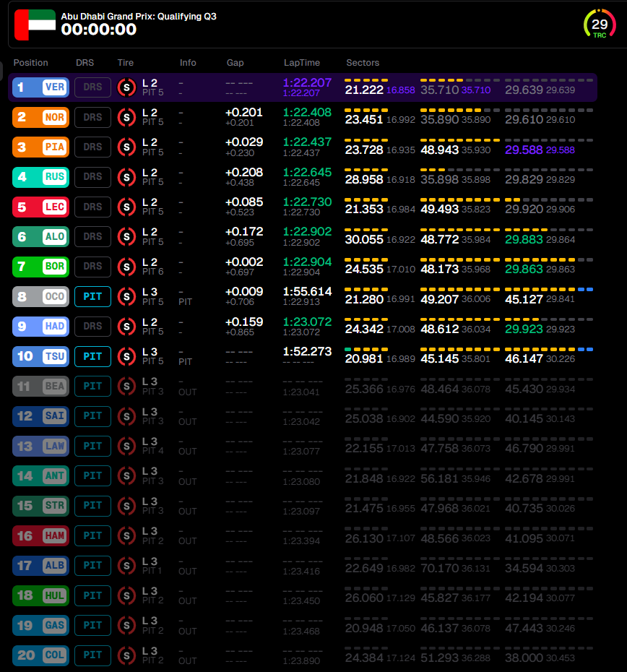
Task: Click lap time 1:55.614 for OCO
Action: (307, 291)
